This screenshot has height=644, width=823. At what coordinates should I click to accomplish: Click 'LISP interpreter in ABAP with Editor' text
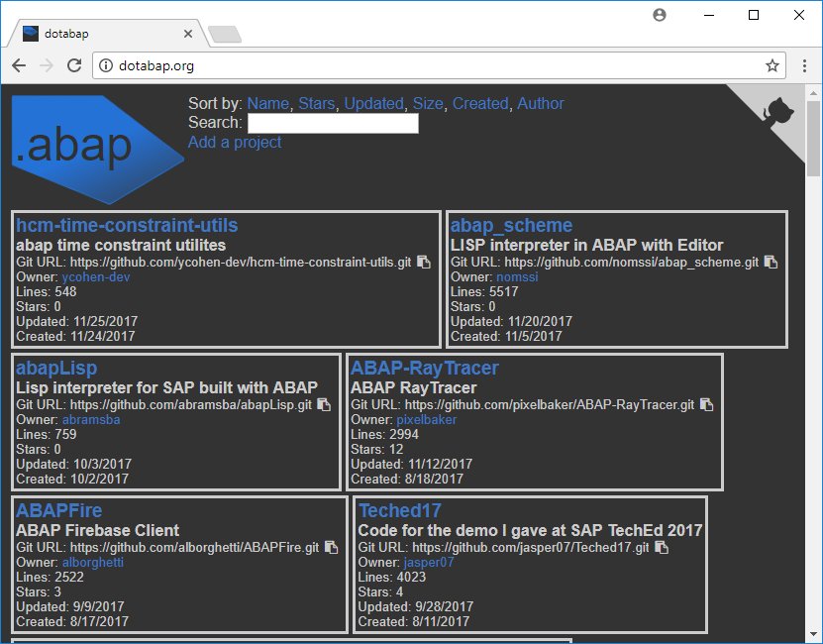pyautogui.click(x=587, y=246)
